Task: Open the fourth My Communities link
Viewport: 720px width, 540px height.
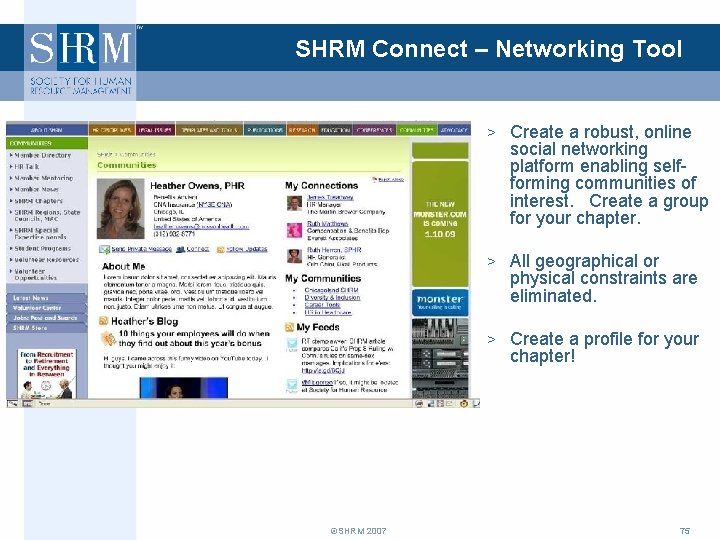Action: point(328,312)
